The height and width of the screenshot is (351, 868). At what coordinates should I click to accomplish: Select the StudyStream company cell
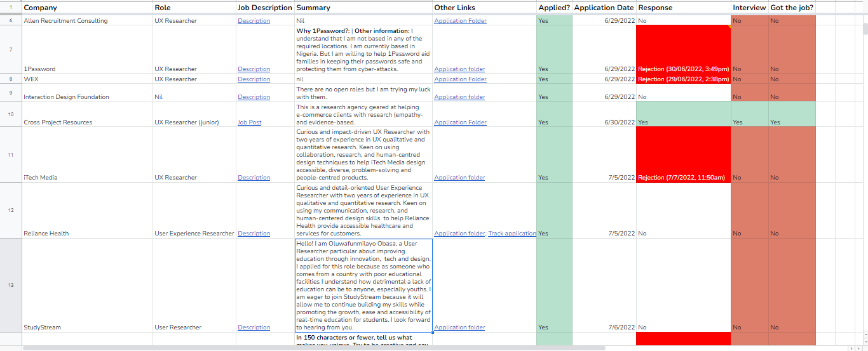[x=87, y=286]
